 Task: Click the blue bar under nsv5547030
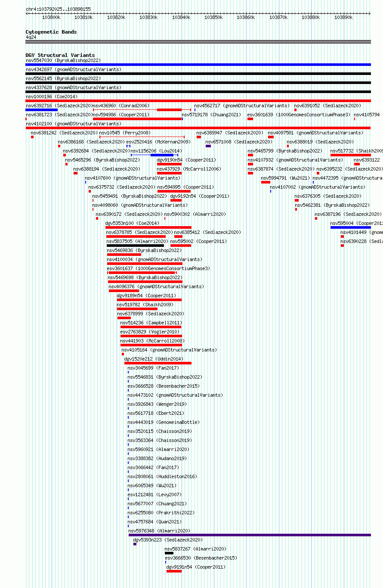(198, 65)
